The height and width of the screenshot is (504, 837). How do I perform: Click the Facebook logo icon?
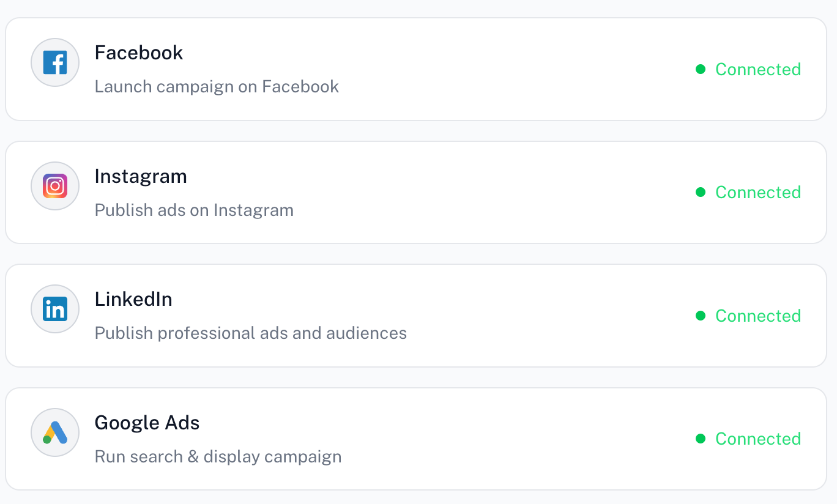(x=55, y=62)
